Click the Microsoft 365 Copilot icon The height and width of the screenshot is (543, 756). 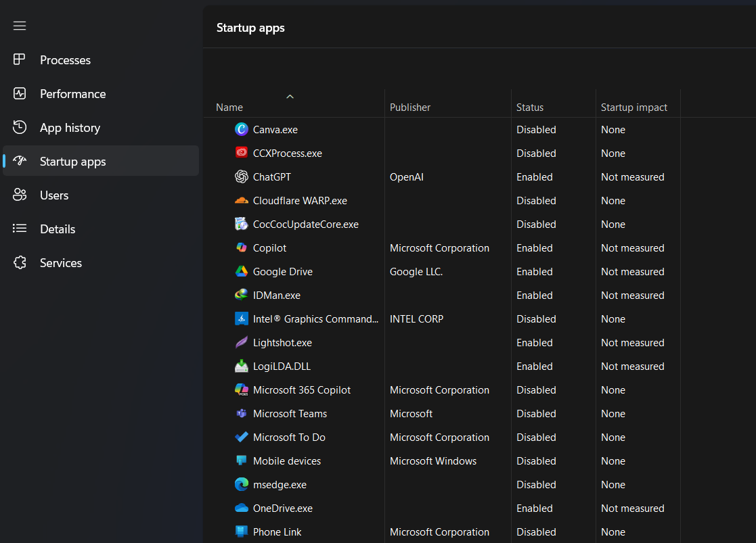[242, 389]
